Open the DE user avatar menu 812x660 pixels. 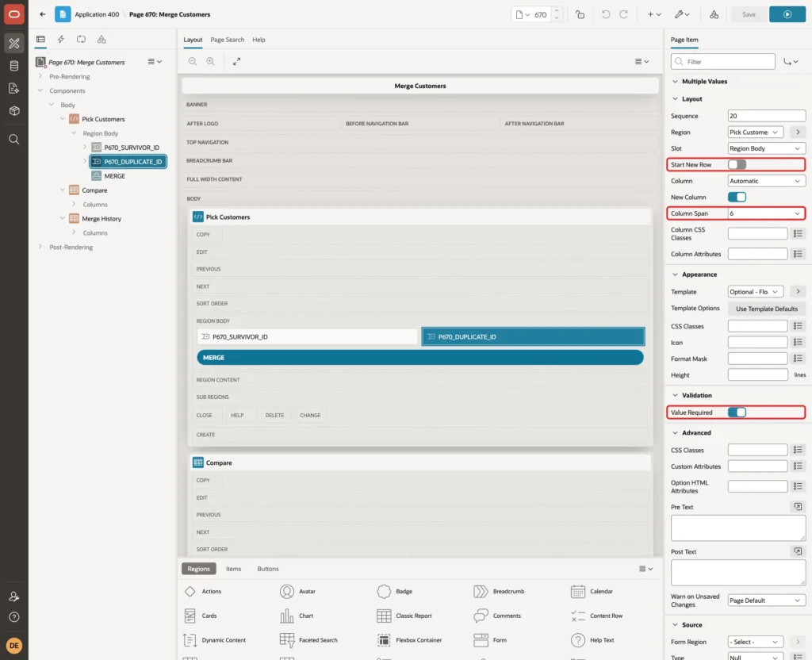(14, 646)
